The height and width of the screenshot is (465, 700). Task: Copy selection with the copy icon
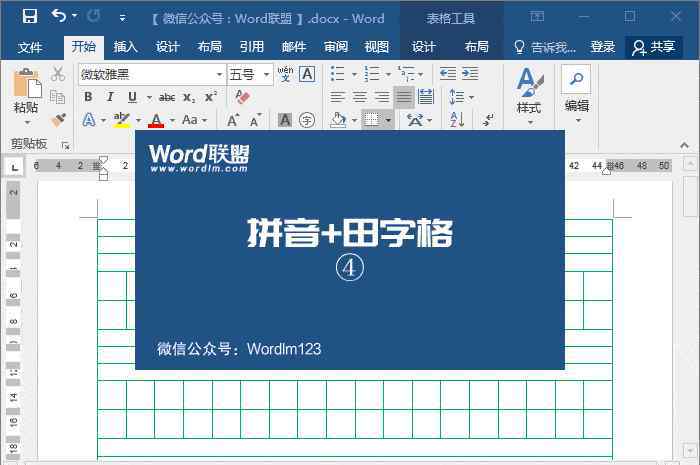[58, 97]
